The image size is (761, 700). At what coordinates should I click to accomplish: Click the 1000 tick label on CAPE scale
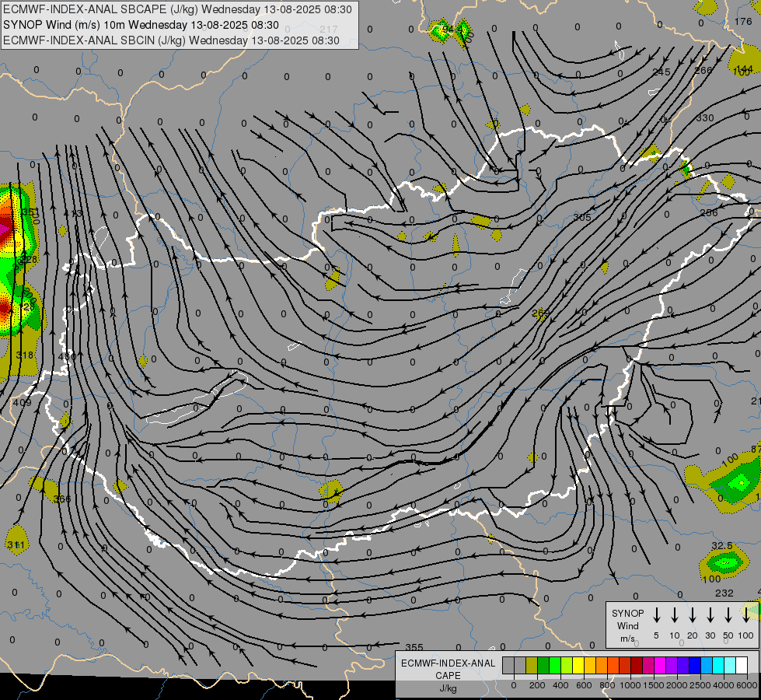click(x=630, y=685)
